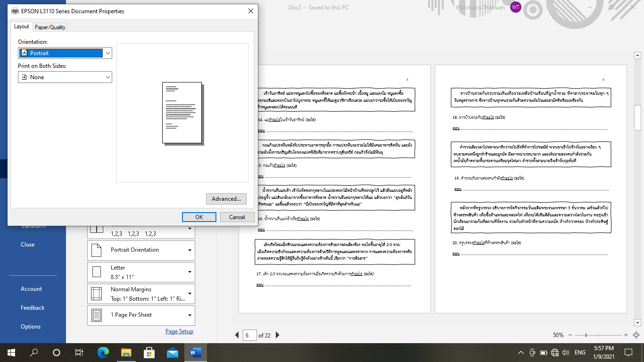The width and height of the screenshot is (644, 362).
Task: Click the printer icon in dialog title
Action: [15, 11]
